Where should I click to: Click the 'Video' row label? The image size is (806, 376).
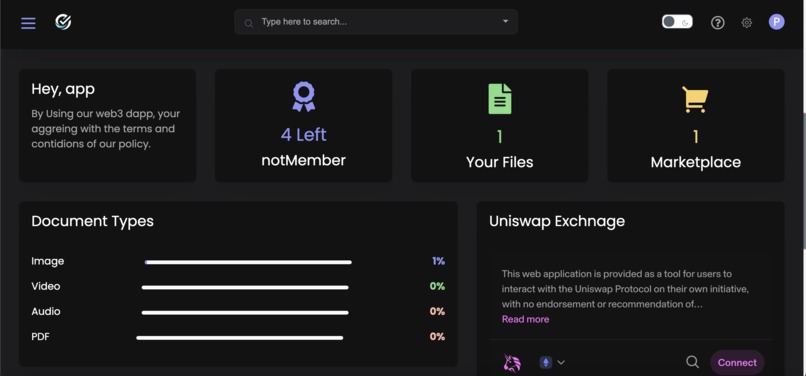(x=46, y=287)
